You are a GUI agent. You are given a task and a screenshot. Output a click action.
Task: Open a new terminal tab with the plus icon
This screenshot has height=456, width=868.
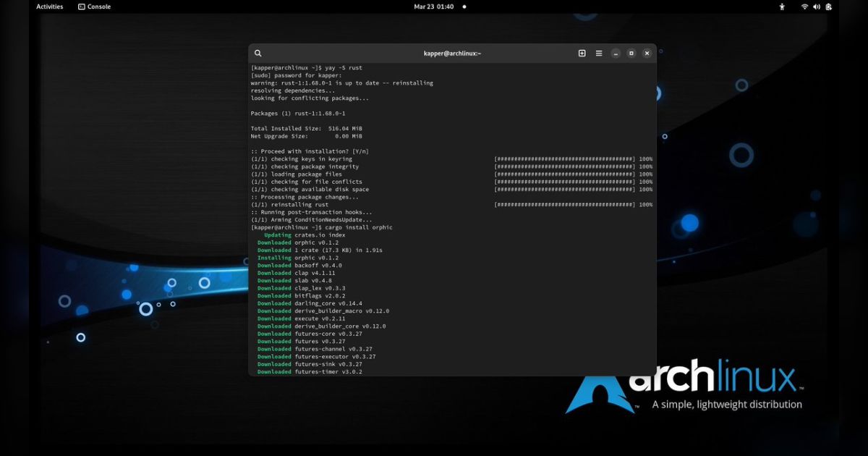coord(582,53)
